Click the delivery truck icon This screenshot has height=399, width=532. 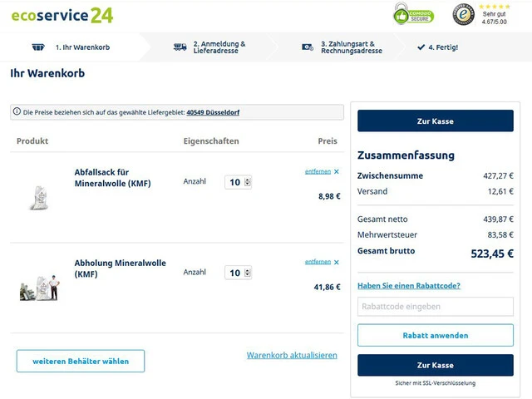180,47
